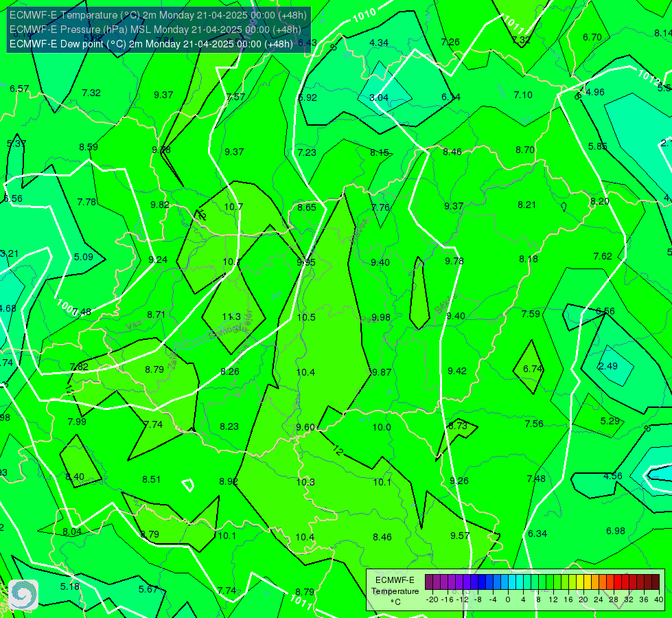Click the dew point value 8.70
The height and width of the screenshot is (618, 672).
[525, 150]
